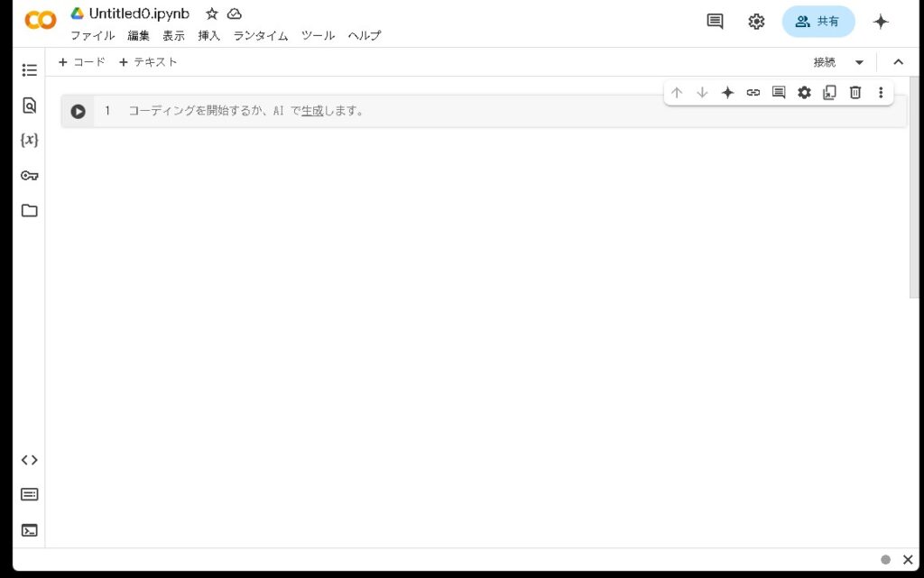
Task: Open the files folder panel
Action: 30,210
